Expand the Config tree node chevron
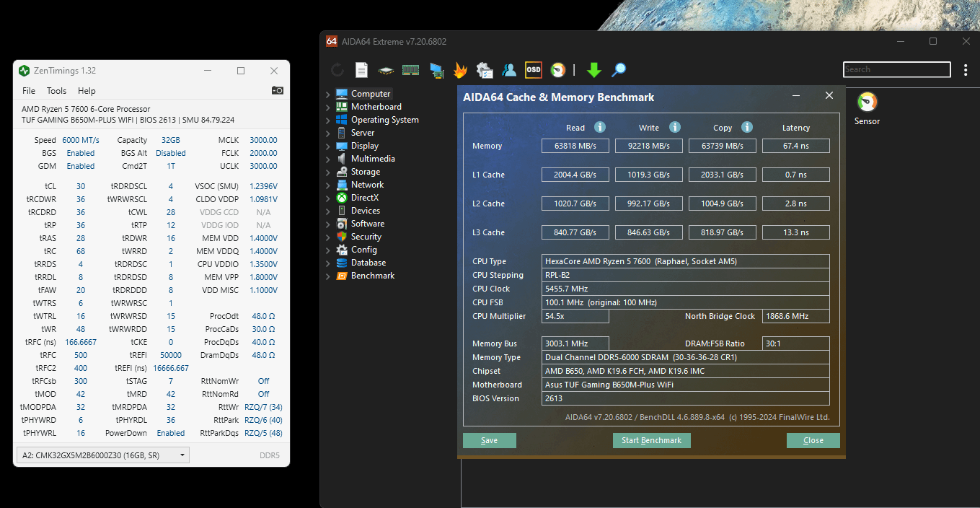Image resolution: width=980 pixels, height=508 pixels. 327,250
